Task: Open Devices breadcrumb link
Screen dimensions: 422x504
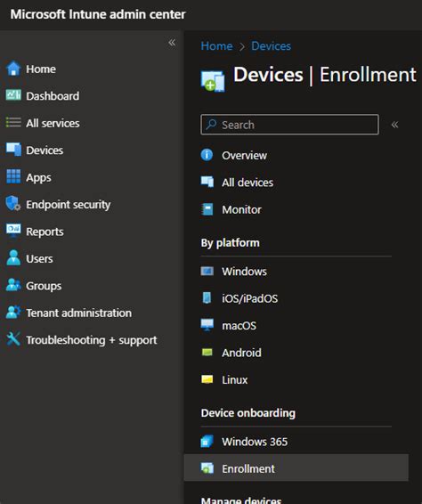Action: click(271, 46)
